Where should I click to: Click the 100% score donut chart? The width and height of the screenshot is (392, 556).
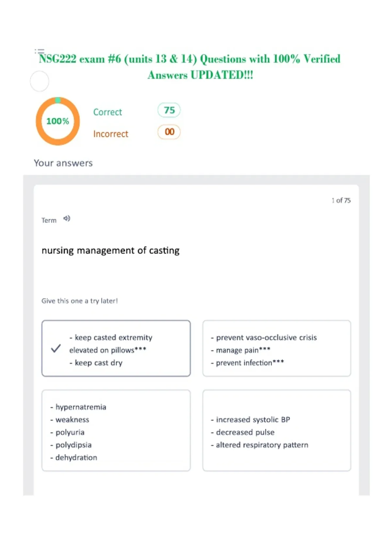[58, 121]
